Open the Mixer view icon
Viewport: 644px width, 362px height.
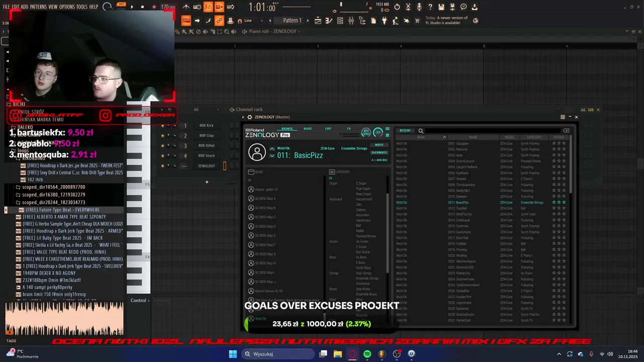pos(351,21)
